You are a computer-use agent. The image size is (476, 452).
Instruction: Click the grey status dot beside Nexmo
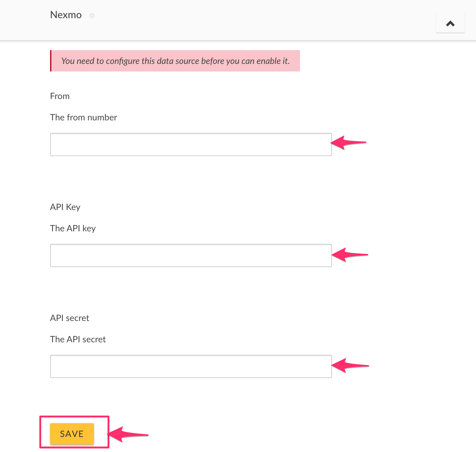92,16
